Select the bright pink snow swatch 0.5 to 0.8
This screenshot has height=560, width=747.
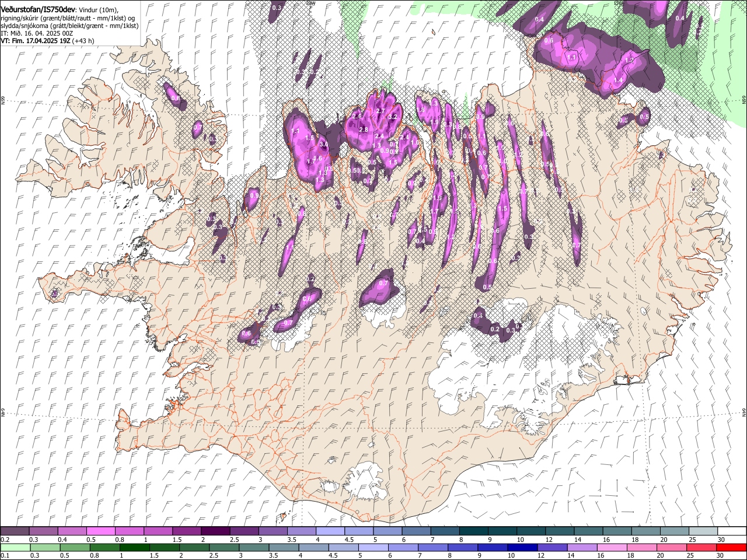[101, 531]
